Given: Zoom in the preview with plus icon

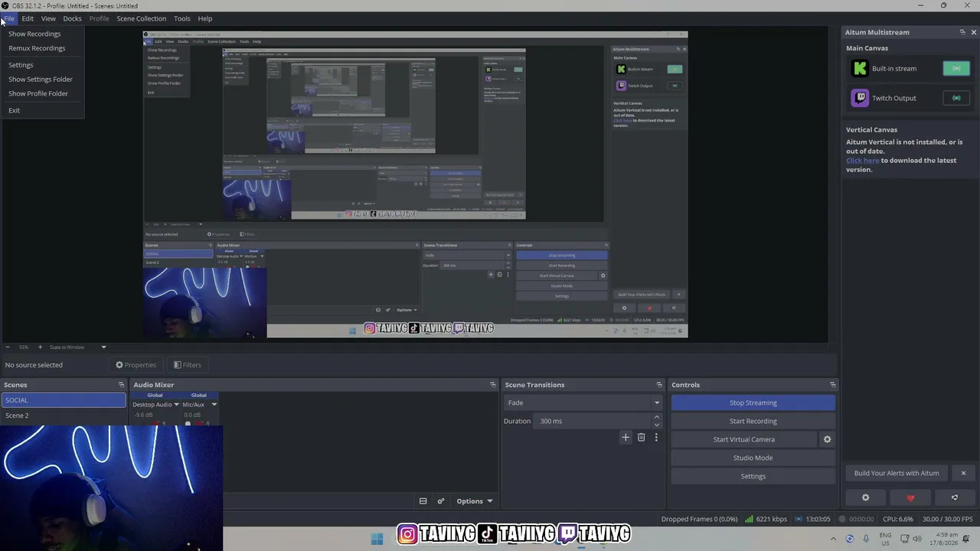Looking at the screenshot, I should coord(40,347).
